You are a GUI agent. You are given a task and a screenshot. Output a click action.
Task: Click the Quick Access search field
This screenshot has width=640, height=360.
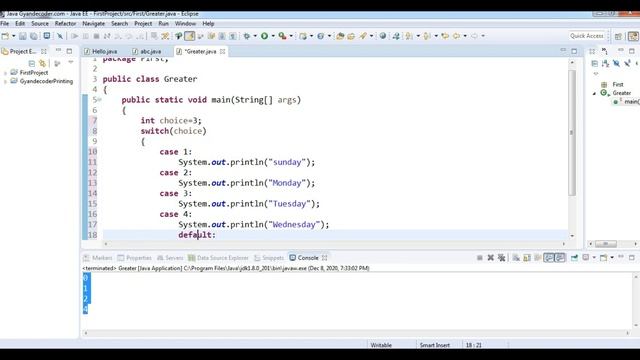(587, 36)
